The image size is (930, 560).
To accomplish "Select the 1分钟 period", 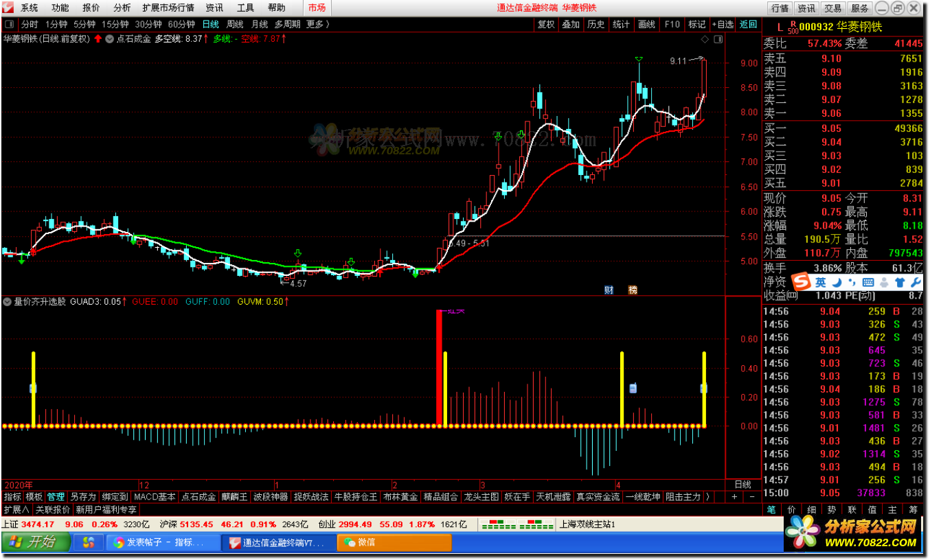I will pyautogui.click(x=56, y=24).
